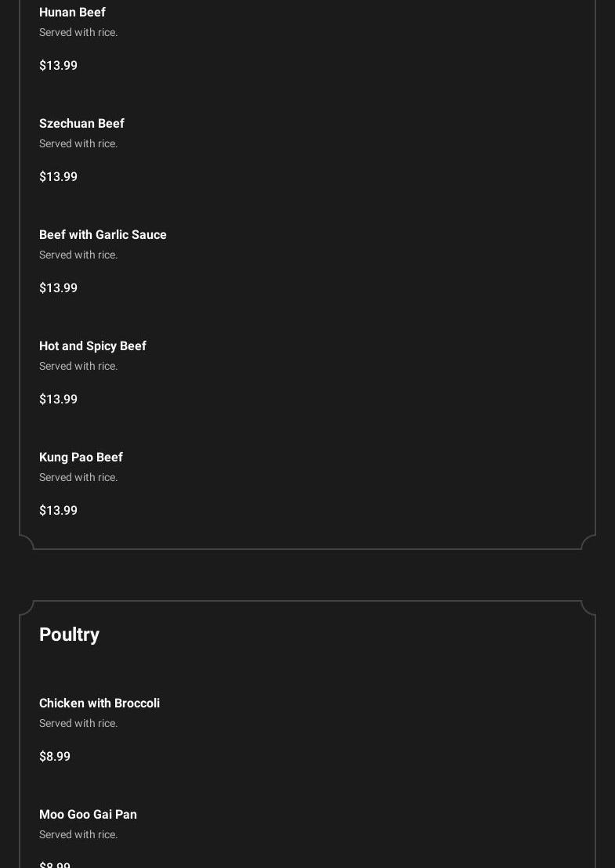Click the Hot and Spicy Beef title
The image size is (615, 868).
click(x=92, y=346)
